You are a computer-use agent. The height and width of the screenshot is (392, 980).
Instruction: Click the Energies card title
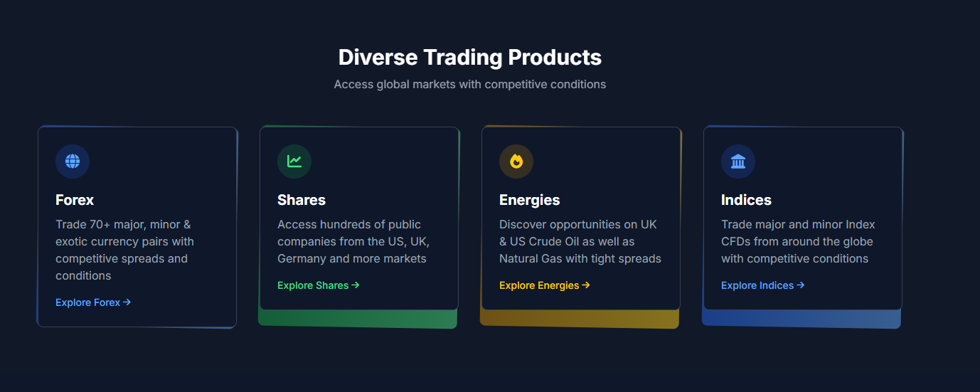pos(530,200)
